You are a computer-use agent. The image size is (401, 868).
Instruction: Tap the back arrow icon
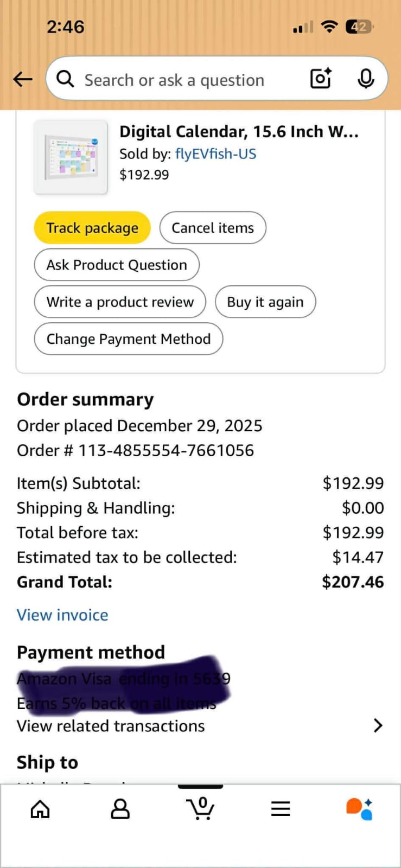point(23,79)
